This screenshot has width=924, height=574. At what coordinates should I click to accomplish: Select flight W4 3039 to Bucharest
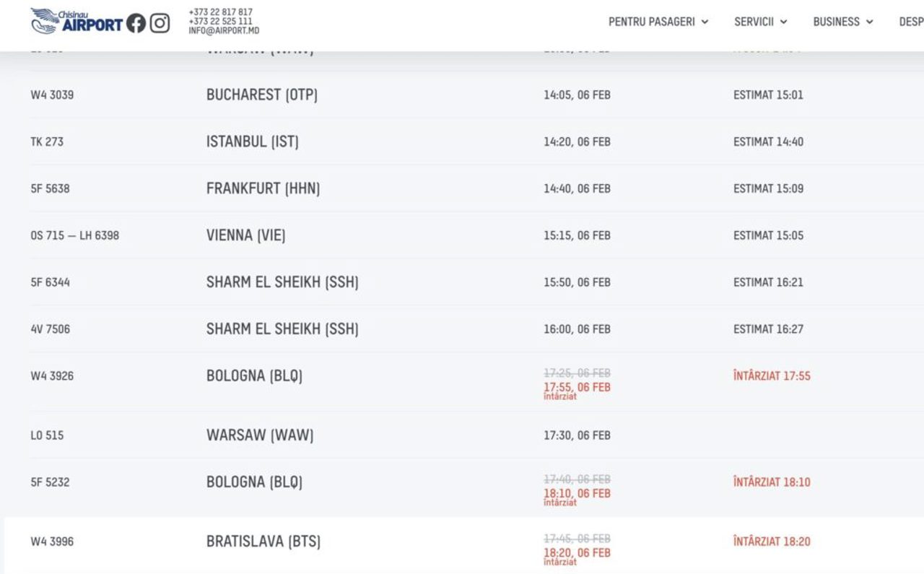(261, 95)
